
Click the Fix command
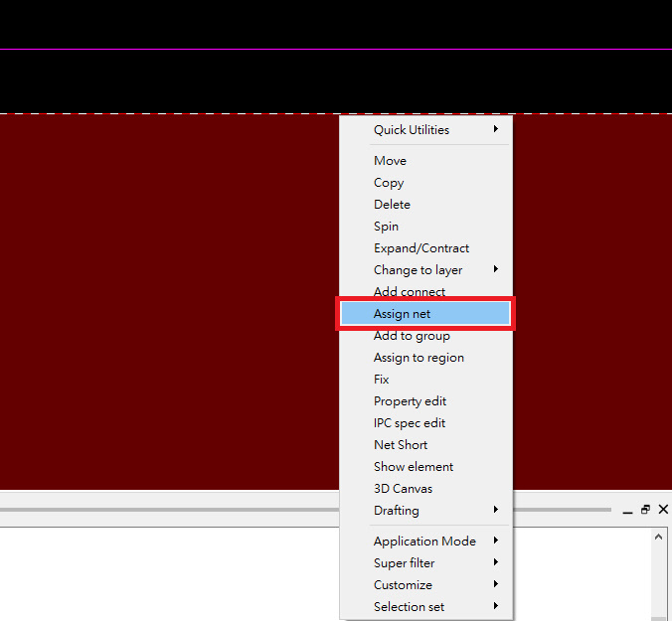425,379
